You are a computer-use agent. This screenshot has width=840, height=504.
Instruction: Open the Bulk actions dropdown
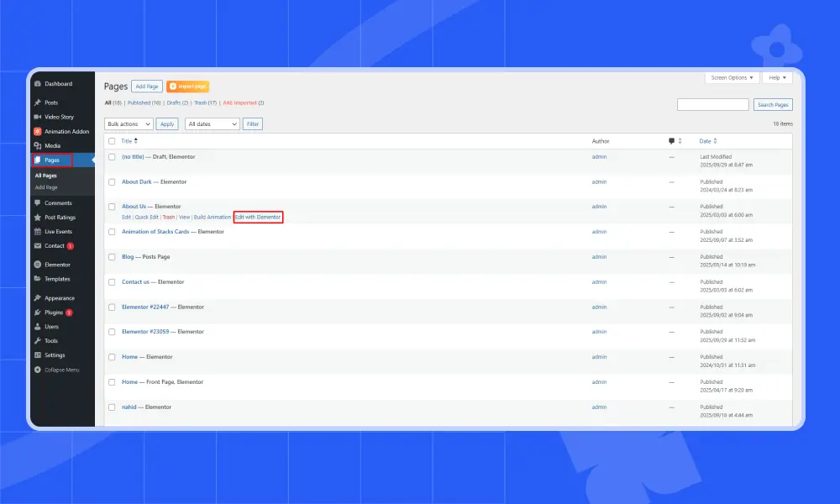pos(129,123)
